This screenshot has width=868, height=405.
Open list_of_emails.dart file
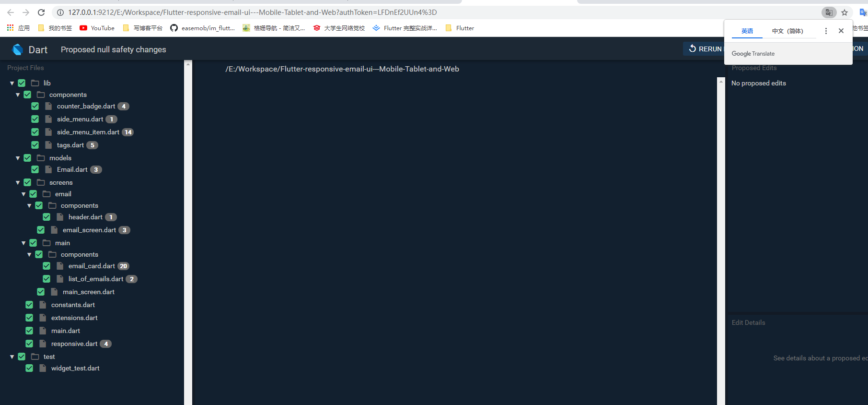96,279
